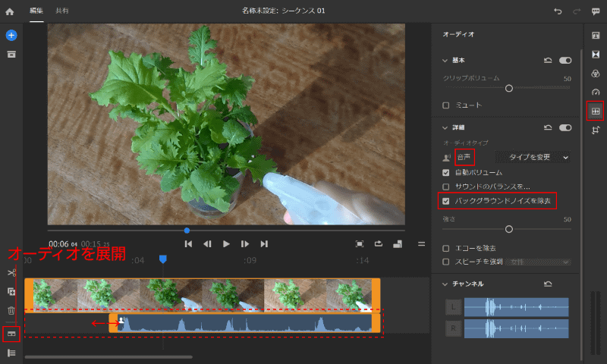Reset the 詳細 section settings
Screen dimensions: 607x364
point(548,127)
